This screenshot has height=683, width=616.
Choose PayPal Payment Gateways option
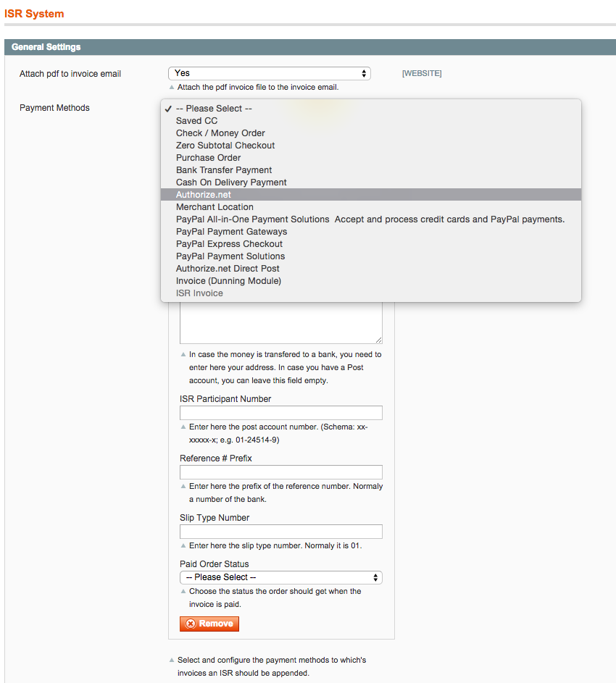(231, 232)
